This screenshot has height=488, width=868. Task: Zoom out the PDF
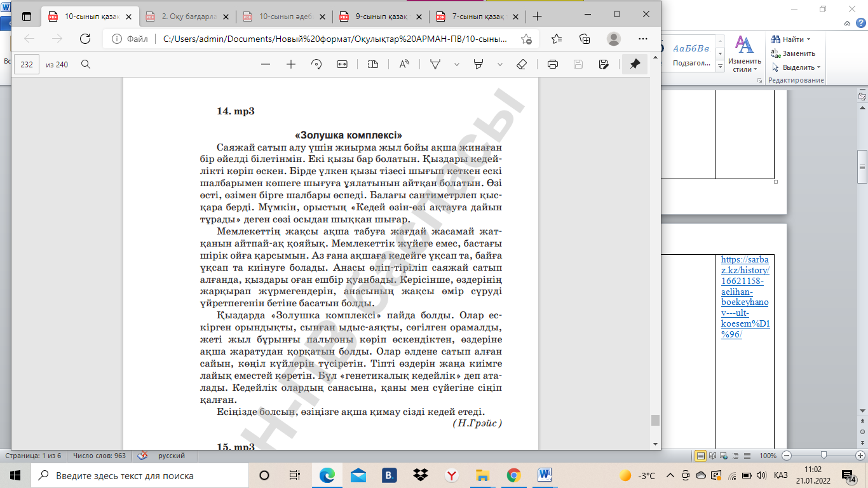pyautogui.click(x=266, y=64)
